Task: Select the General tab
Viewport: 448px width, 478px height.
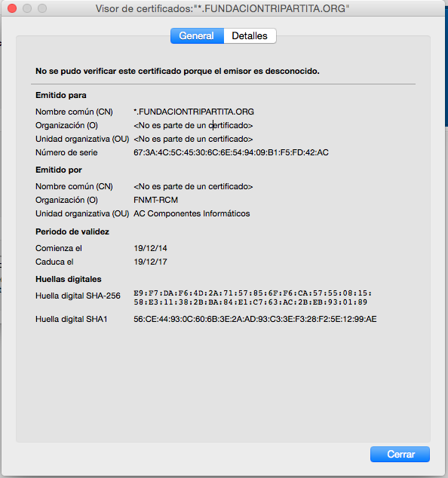Action: [197, 36]
